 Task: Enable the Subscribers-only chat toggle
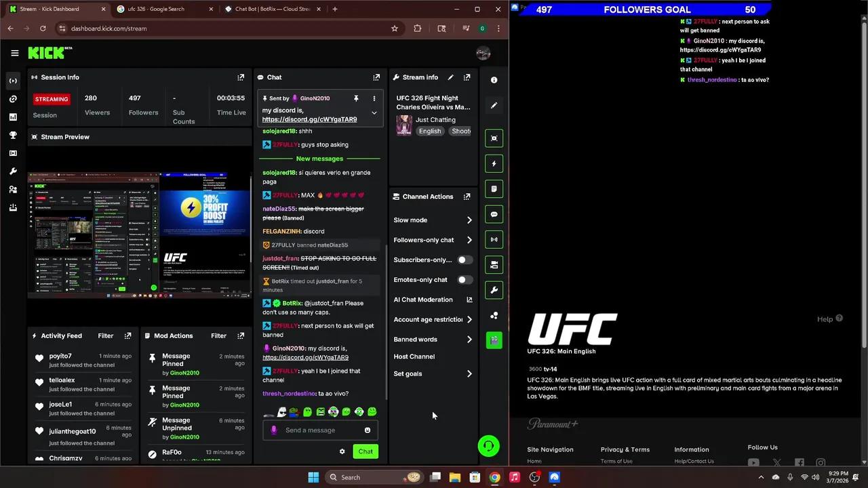coord(465,260)
